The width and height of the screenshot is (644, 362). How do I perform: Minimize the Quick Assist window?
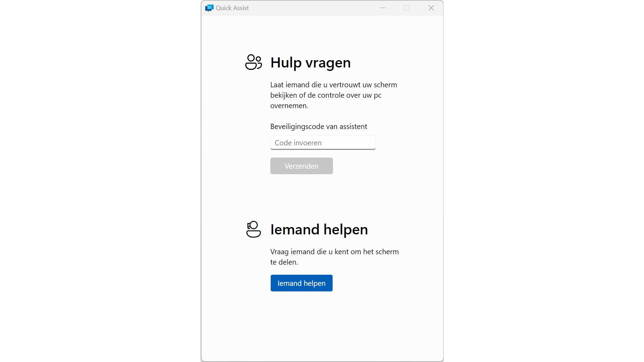[382, 8]
